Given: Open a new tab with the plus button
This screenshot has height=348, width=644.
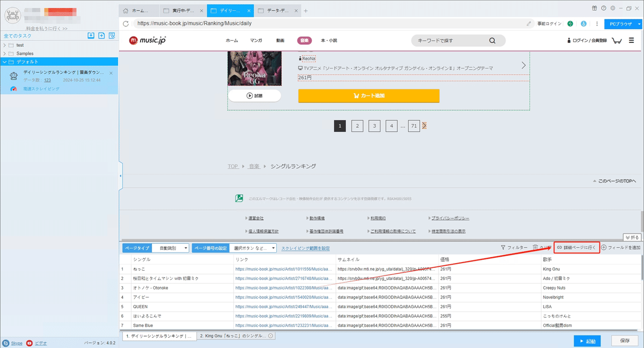Looking at the screenshot, I should [306, 11].
